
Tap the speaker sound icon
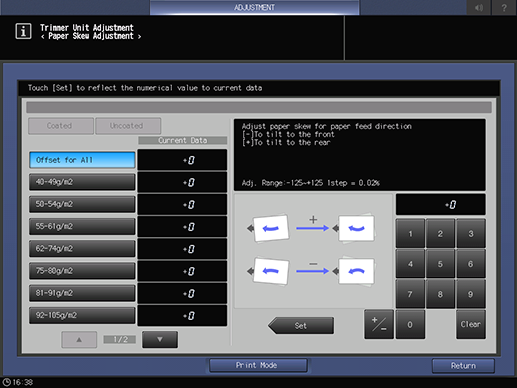click(x=479, y=7)
